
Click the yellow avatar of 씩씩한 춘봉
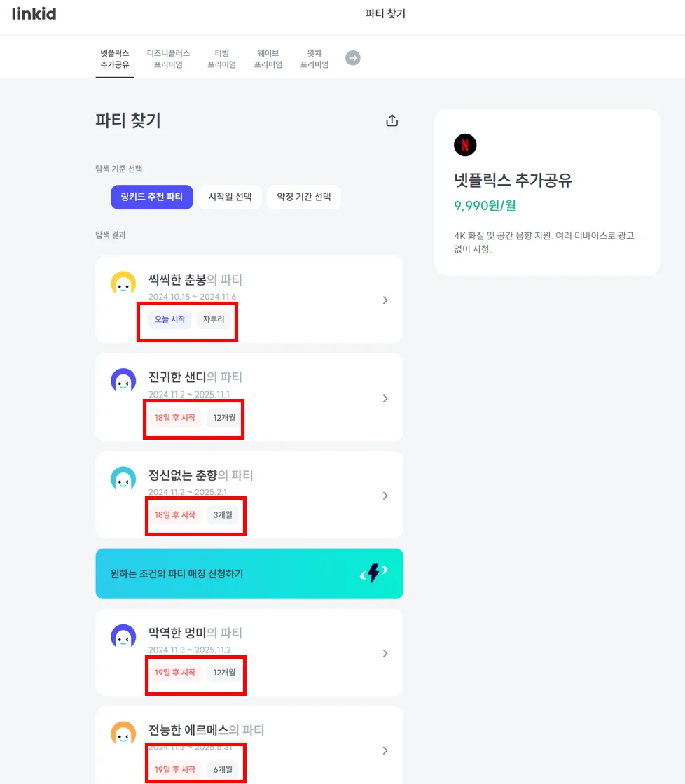[123, 283]
